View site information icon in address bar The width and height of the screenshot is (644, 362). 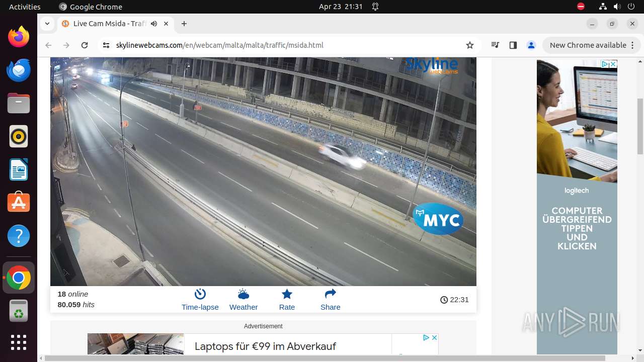106,45
